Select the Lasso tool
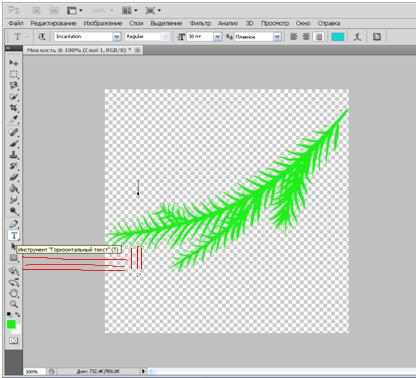Screen dimensions: 416x378 (14, 85)
